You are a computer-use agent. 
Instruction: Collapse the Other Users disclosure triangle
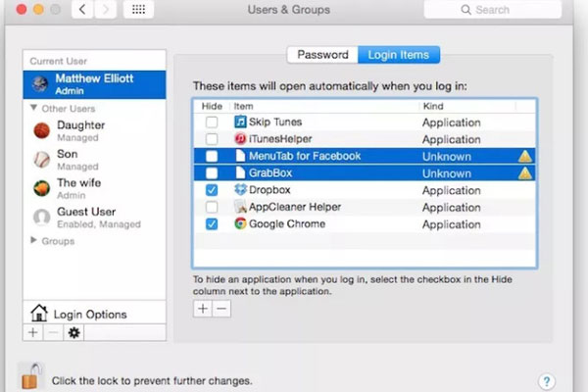pos(33,108)
